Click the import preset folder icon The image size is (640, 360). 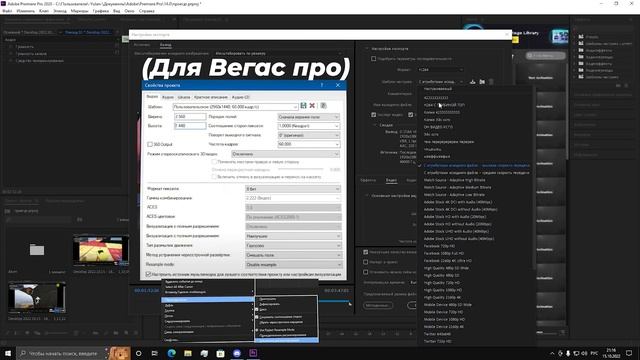[x=482, y=82]
